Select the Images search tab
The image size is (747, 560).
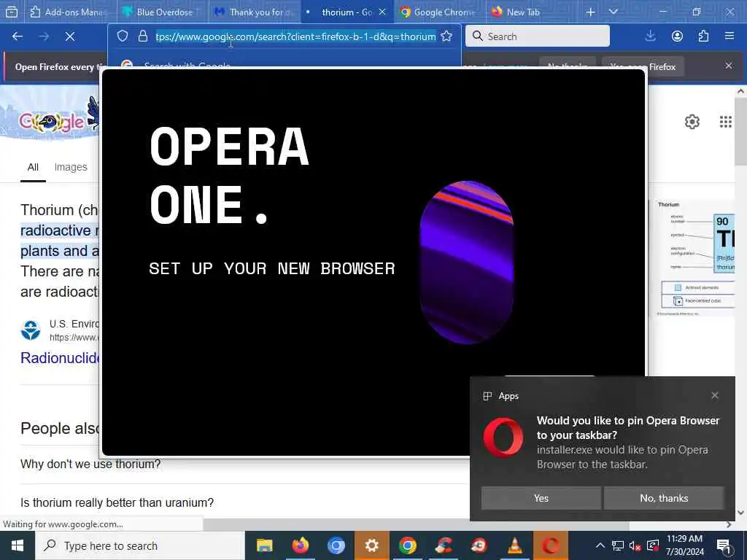[71, 167]
